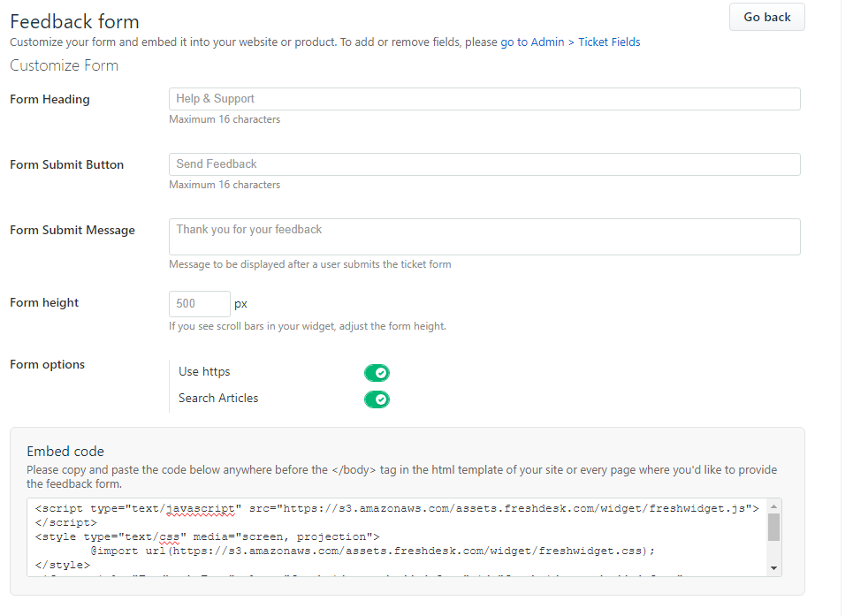Click the Search Articles option text
The image size is (853, 616).
click(218, 399)
